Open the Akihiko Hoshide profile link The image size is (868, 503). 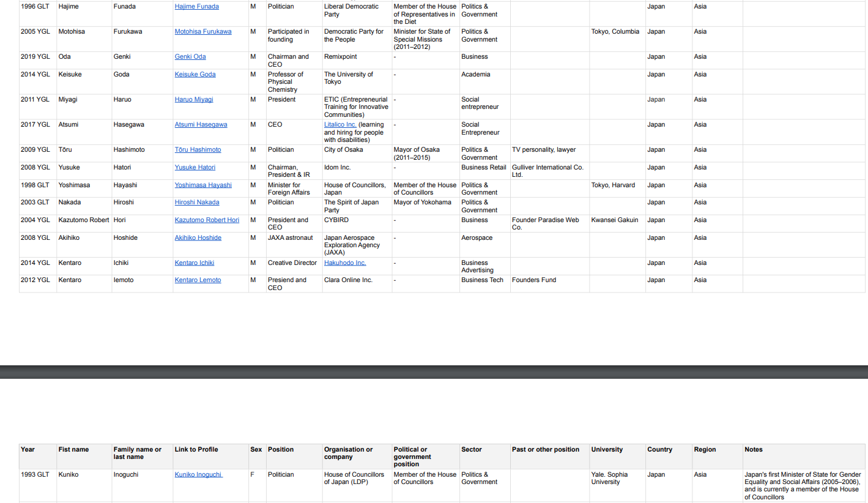(x=198, y=237)
